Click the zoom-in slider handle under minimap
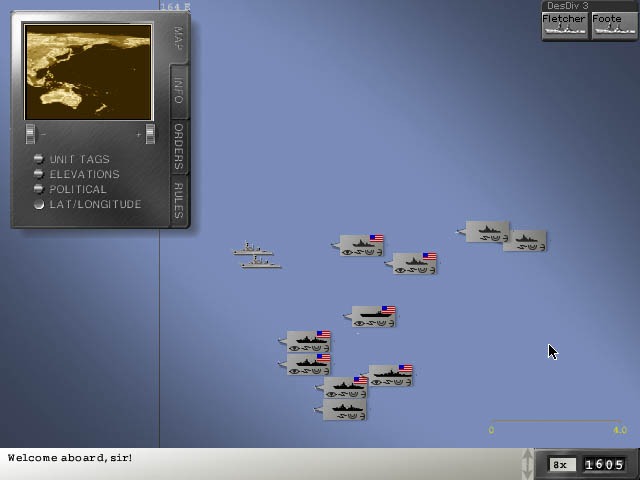The image size is (640, 480). 150,133
